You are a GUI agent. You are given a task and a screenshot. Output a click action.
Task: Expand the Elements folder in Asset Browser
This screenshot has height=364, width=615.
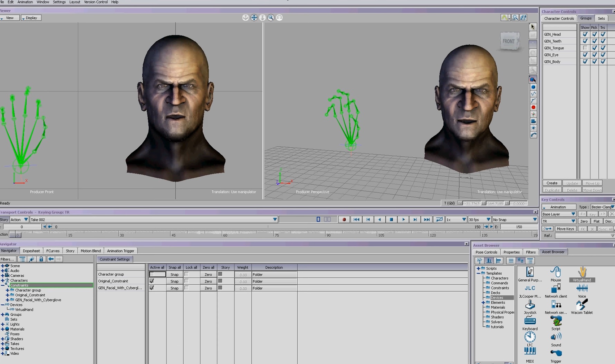(x=483, y=303)
